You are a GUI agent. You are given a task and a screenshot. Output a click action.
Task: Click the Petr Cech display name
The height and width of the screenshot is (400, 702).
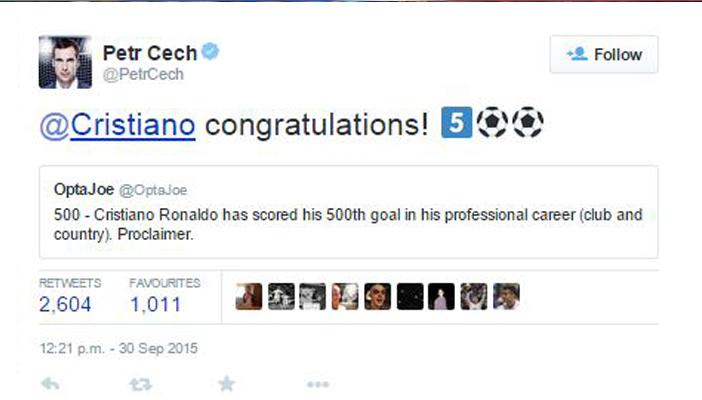coord(148,52)
